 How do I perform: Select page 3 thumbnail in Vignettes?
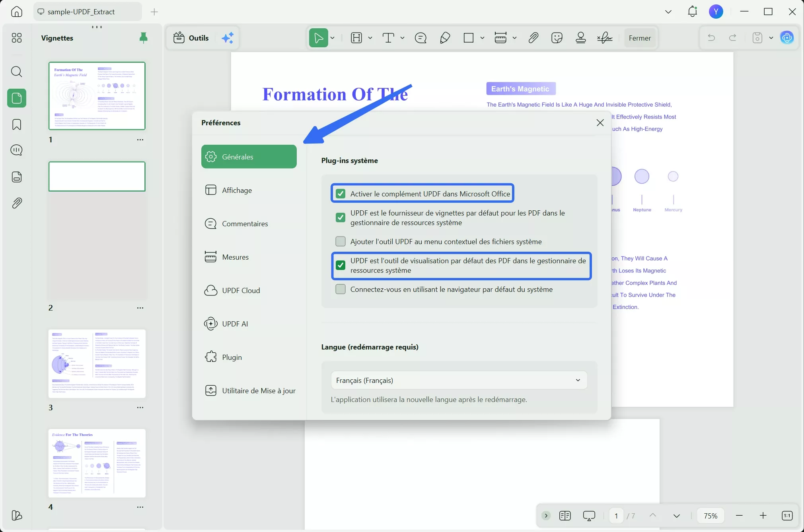[97, 363]
